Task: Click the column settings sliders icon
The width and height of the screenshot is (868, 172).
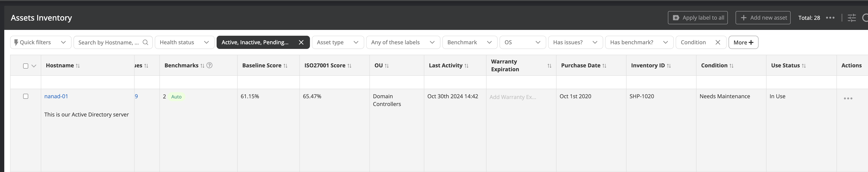Action: coord(851,18)
